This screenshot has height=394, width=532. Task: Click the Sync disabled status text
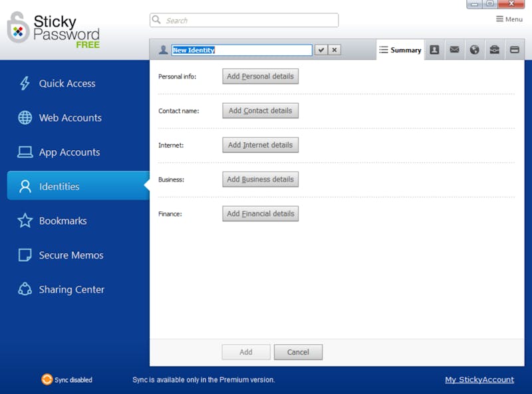click(73, 380)
